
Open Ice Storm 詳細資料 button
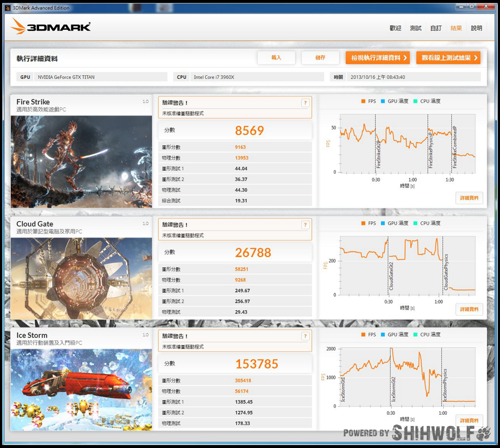[x=469, y=420]
